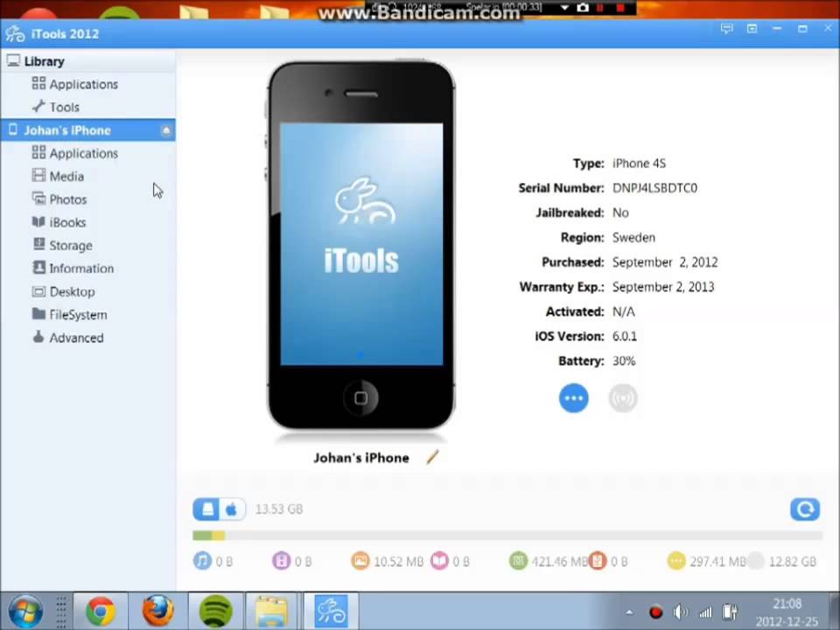The height and width of the screenshot is (630, 840).
Task: Open the Desktop section
Action: (63, 292)
